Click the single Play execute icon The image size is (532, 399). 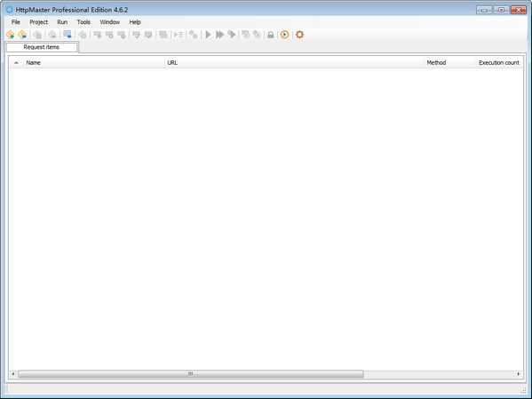(x=209, y=35)
